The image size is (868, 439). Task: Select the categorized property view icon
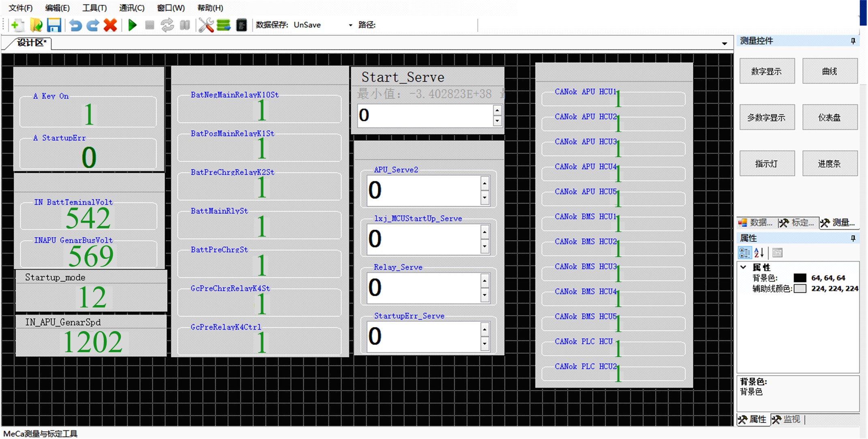[744, 253]
